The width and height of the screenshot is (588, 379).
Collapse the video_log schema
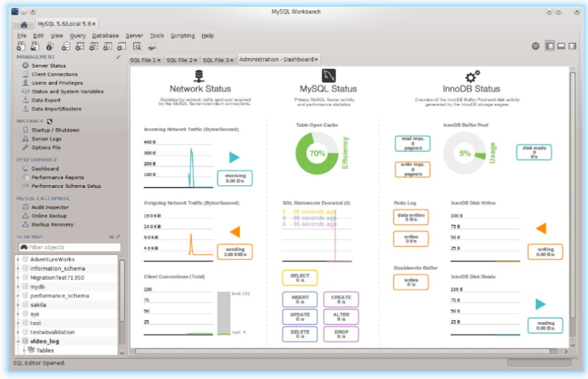(17, 341)
